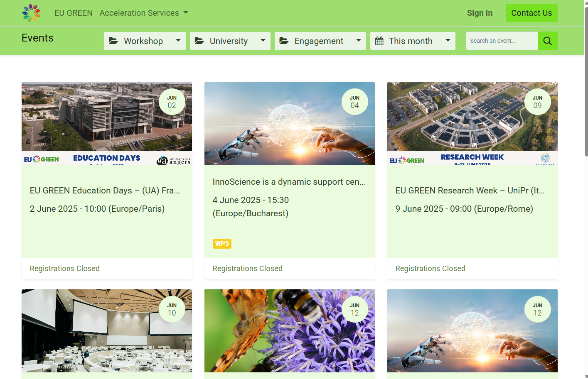588x379 pixels.
Task: Open the Acceleration Services menu
Action: [x=143, y=13]
